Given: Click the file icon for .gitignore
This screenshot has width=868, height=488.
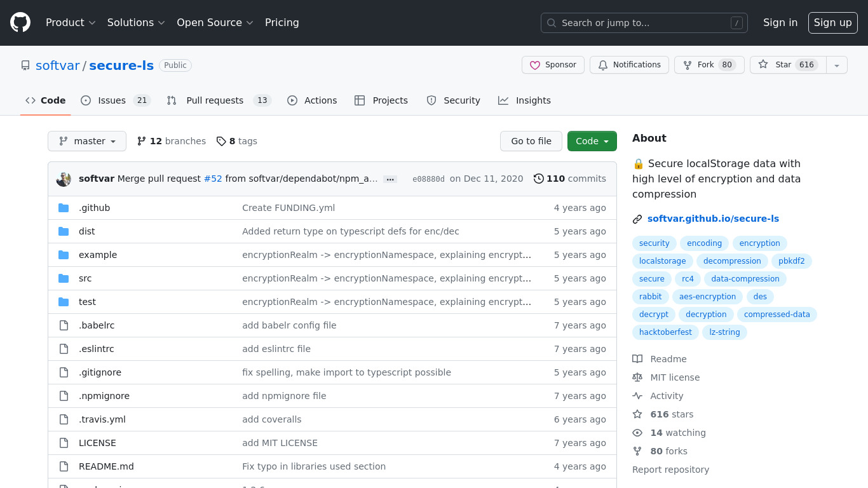Looking at the screenshot, I should pos(64,372).
